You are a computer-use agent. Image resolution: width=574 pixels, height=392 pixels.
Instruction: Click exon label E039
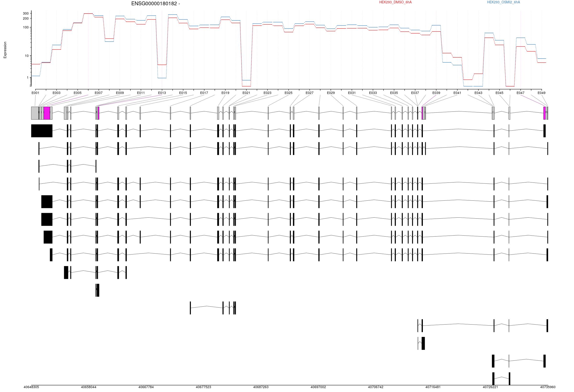pyautogui.click(x=436, y=93)
